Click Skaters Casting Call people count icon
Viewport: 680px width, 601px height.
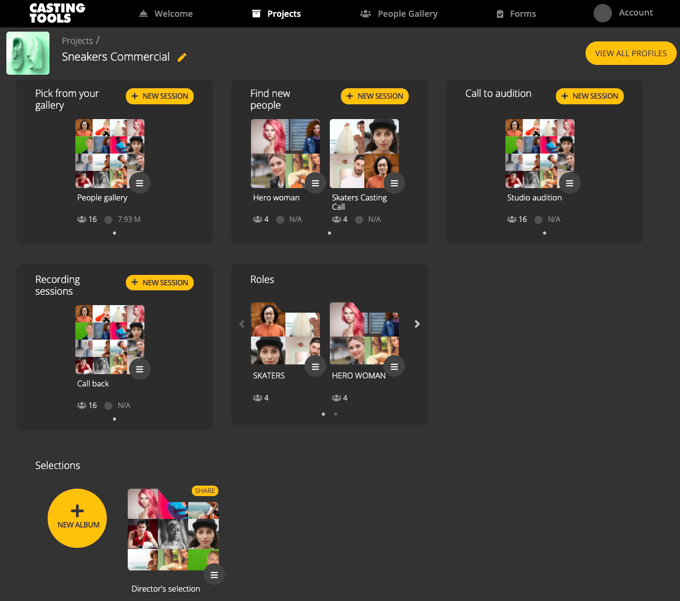(x=337, y=219)
